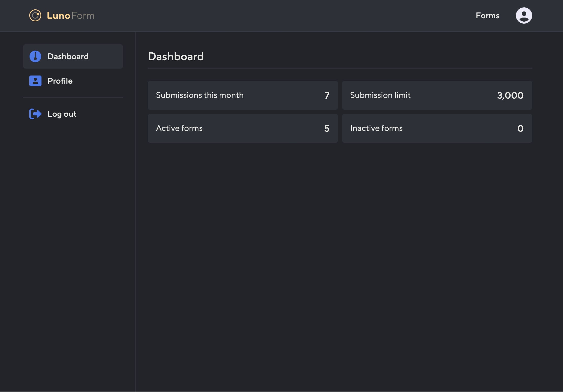Click the LunoForm circular logo icon
Screen dimensions: 563x392
(x=35, y=16)
